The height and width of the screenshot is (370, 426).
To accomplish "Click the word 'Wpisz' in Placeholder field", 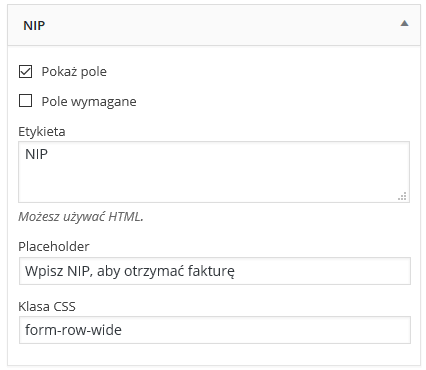I will tap(44, 271).
